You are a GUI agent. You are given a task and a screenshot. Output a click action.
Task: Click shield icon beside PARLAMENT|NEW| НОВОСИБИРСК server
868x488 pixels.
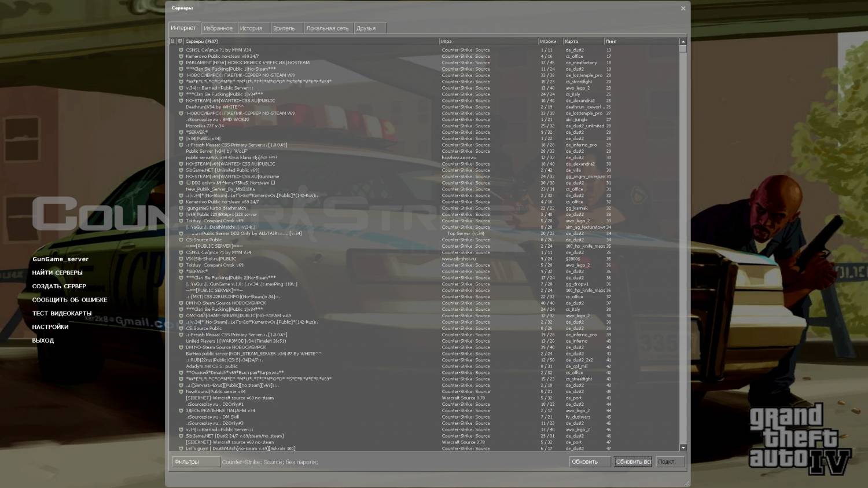181,63
